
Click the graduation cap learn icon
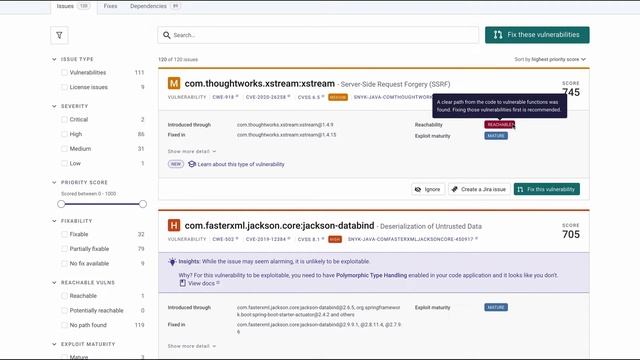click(192, 164)
